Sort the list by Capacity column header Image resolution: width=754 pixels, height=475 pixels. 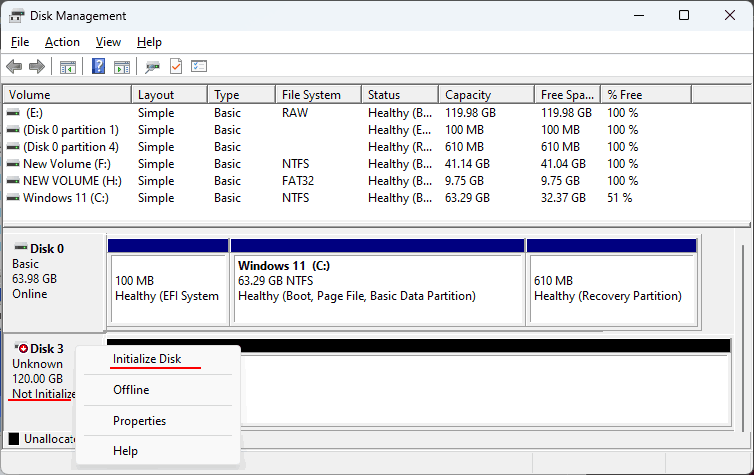pyautogui.click(x=487, y=95)
